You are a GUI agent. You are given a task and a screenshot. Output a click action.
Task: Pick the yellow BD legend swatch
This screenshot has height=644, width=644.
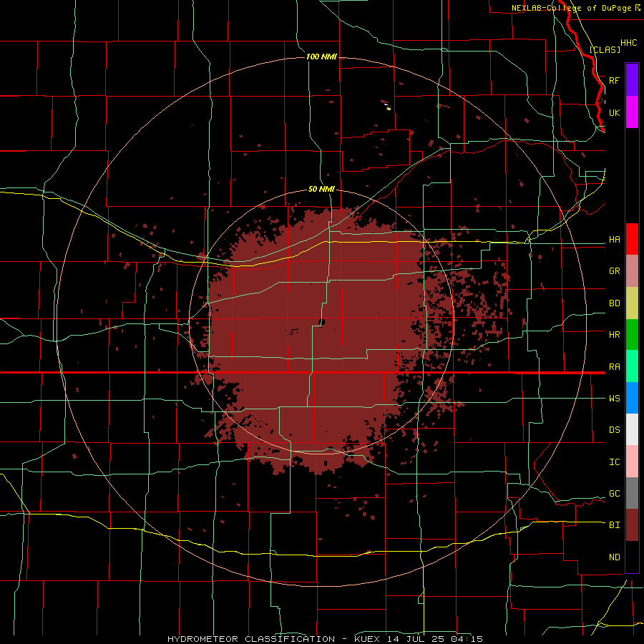[x=632, y=303]
